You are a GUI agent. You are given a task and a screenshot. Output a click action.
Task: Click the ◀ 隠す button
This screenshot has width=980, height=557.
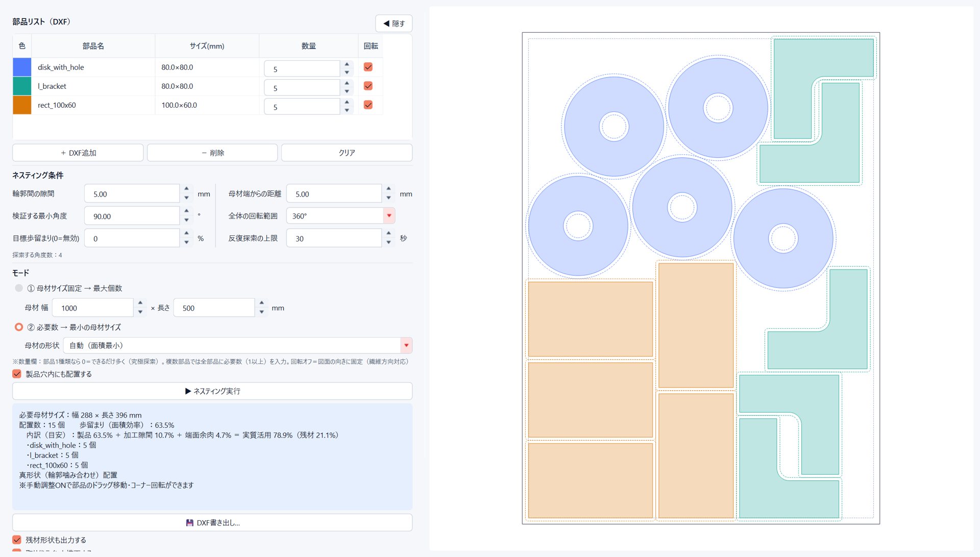pos(394,23)
